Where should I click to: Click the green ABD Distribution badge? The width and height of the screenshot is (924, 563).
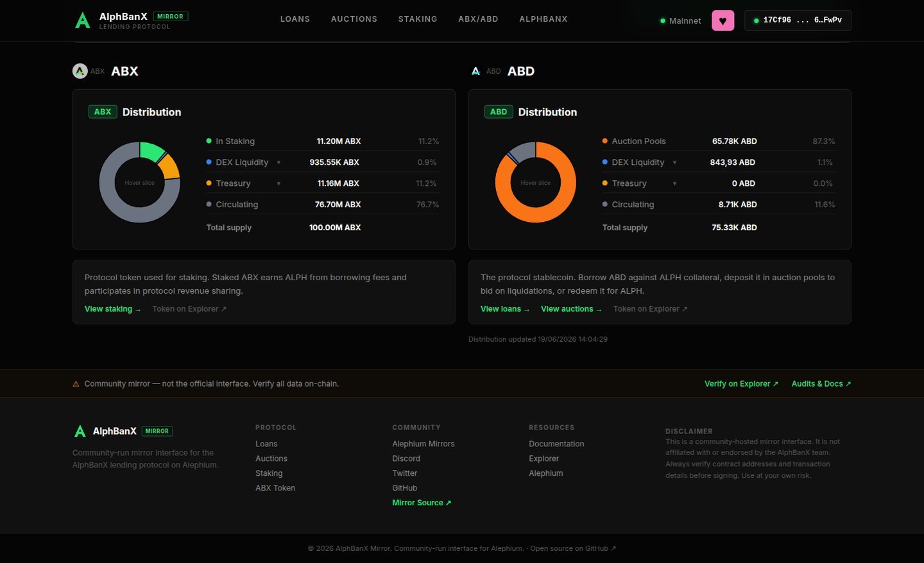pyautogui.click(x=499, y=112)
